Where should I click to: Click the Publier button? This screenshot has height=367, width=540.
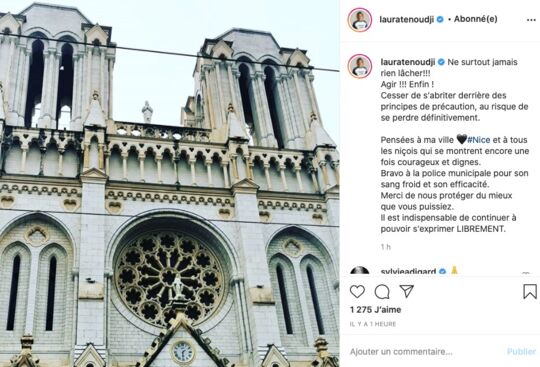(x=521, y=352)
